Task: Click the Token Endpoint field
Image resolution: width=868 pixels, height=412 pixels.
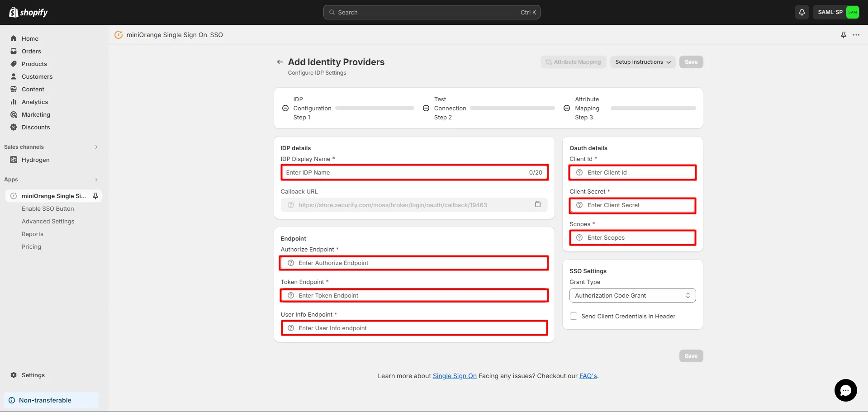Action: coord(414,295)
